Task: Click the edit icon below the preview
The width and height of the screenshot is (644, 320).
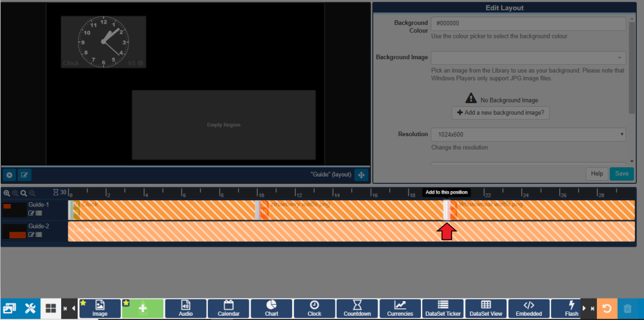Action: tap(24, 175)
